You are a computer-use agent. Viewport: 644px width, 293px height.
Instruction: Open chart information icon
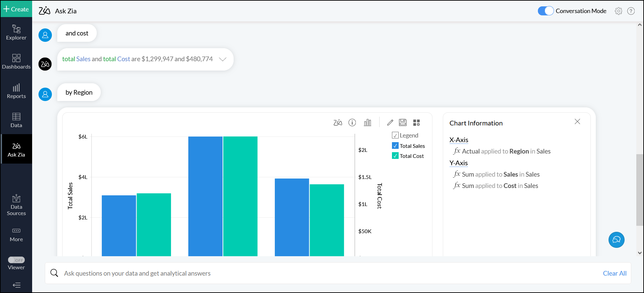click(352, 123)
